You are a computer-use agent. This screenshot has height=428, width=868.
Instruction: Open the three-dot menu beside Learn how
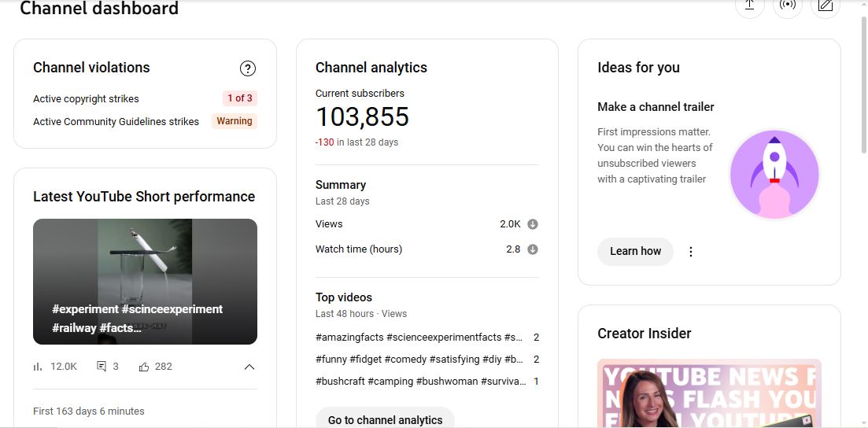(691, 252)
